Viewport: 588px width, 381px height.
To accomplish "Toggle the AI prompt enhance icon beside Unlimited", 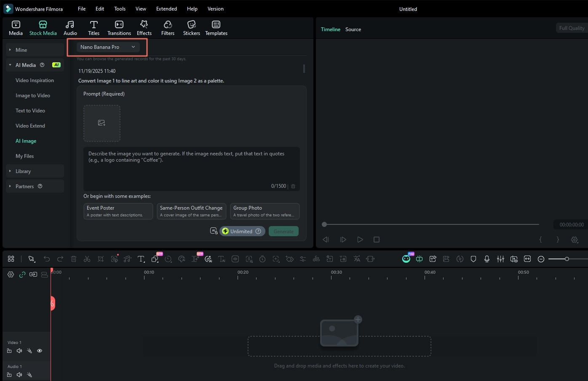I will tap(214, 231).
